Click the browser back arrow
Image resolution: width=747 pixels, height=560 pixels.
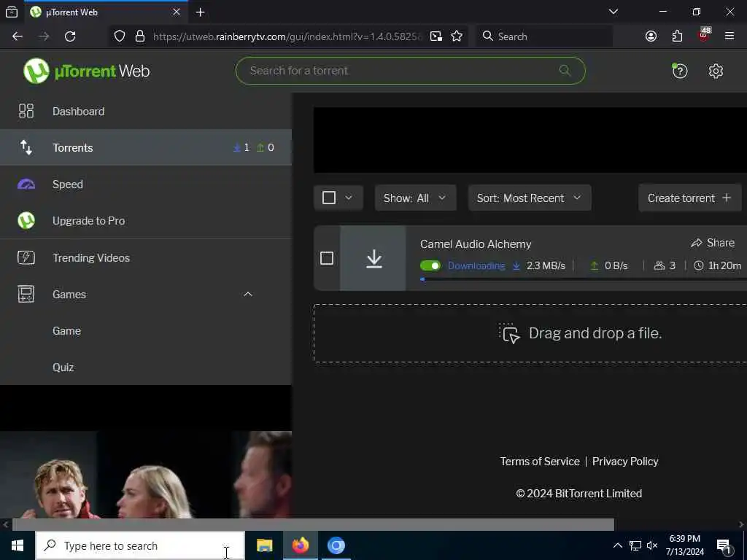click(x=18, y=36)
